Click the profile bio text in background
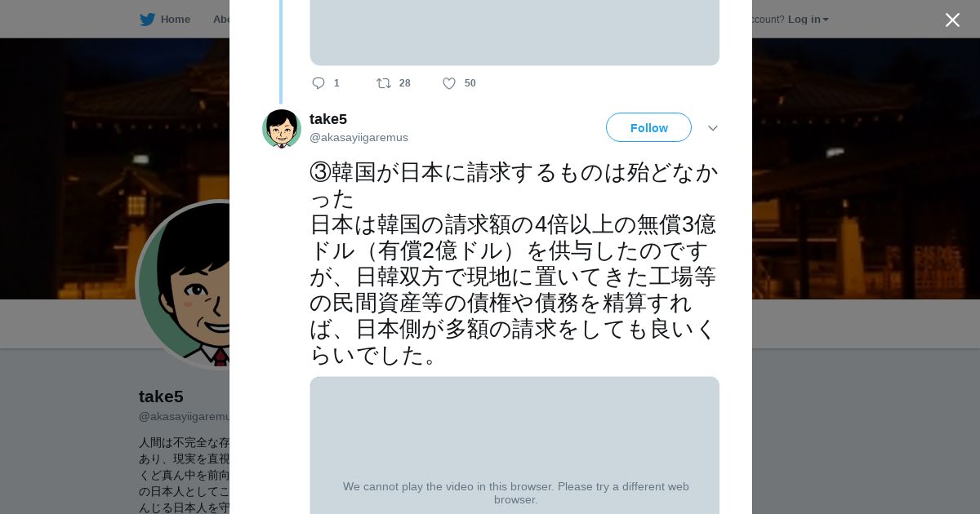980x514 pixels. [184, 475]
